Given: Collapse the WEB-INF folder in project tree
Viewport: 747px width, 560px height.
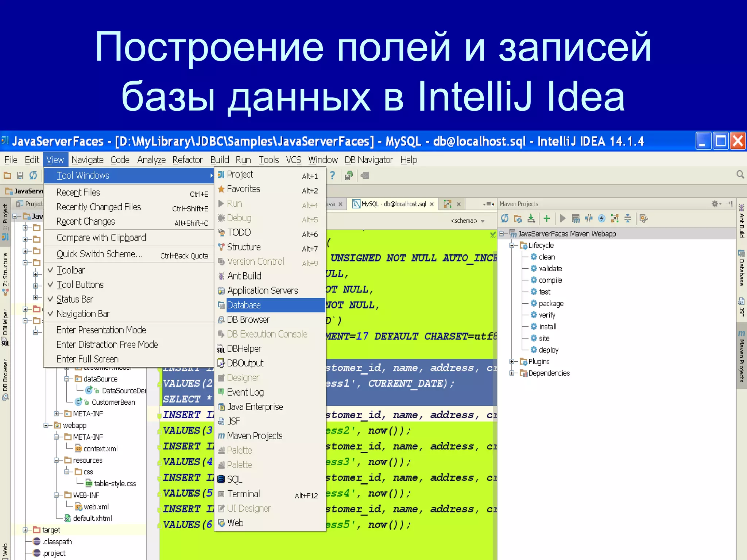Looking at the screenshot, I should 57,495.
